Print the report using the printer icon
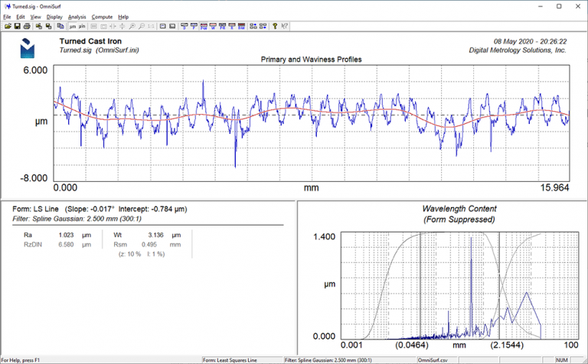 27,26
